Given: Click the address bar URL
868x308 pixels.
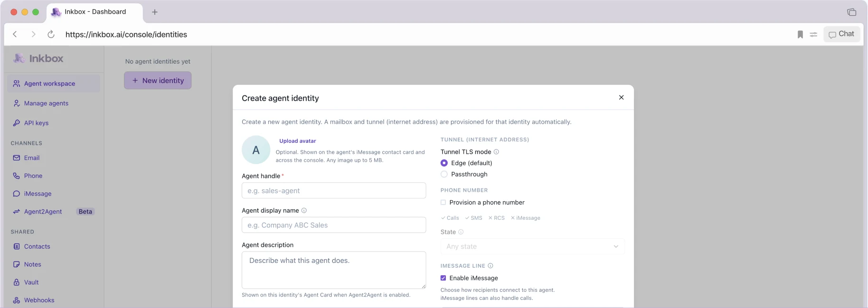Looking at the screenshot, I should (x=126, y=34).
